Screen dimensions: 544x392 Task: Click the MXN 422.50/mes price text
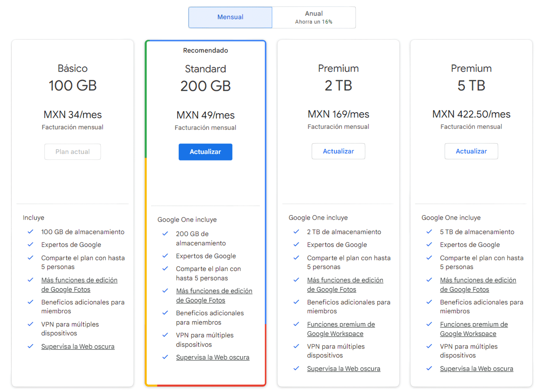pyautogui.click(x=471, y=114)
